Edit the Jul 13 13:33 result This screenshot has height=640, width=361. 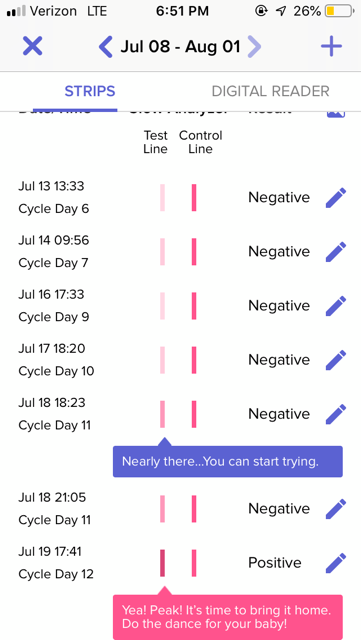pyautogui.click(x=336, y=198)
